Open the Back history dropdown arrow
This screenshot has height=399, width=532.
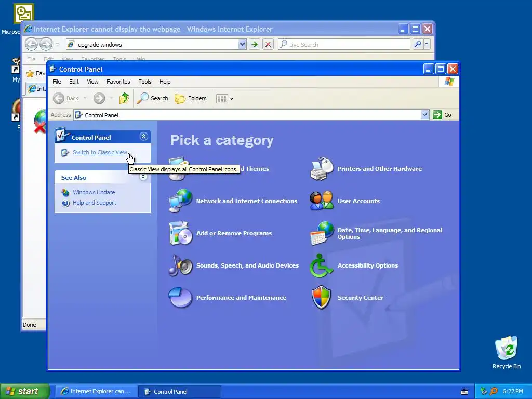(85, 98)
